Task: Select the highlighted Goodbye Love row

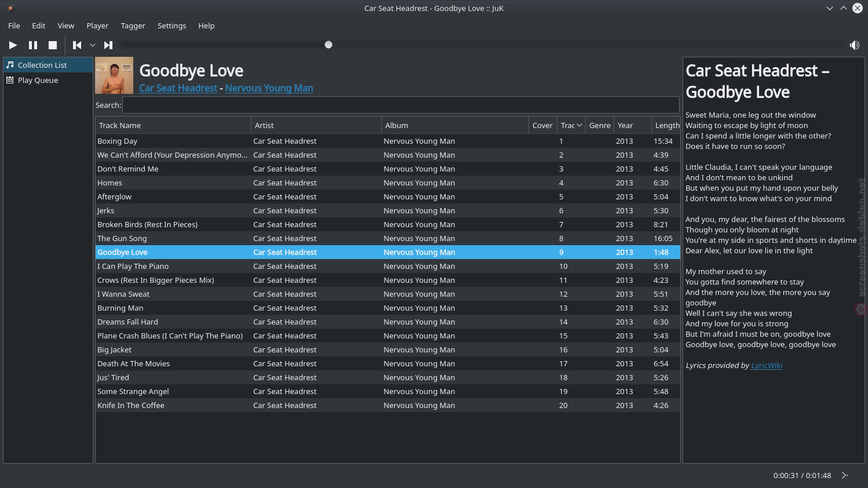Action: (x=388, y=252)
